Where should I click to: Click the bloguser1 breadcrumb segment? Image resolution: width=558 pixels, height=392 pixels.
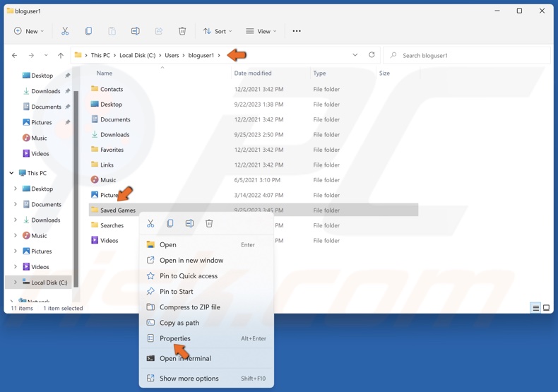point(201,56)
